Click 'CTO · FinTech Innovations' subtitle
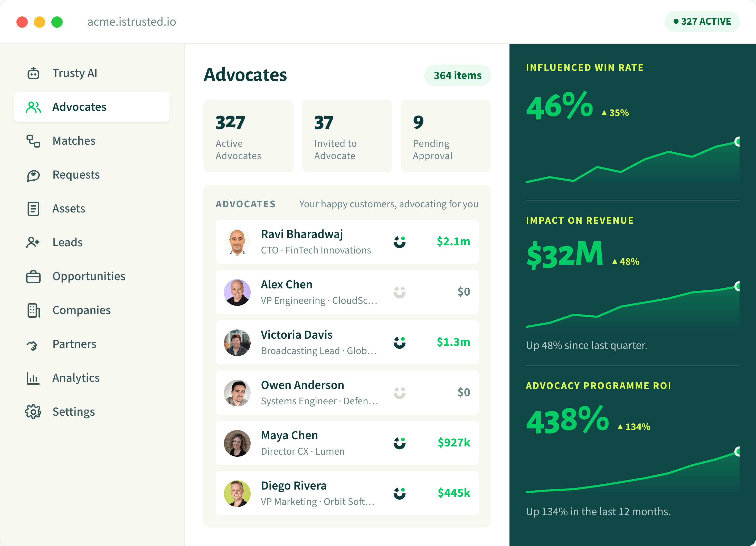The image size is (756, 546). coord(316,250)
